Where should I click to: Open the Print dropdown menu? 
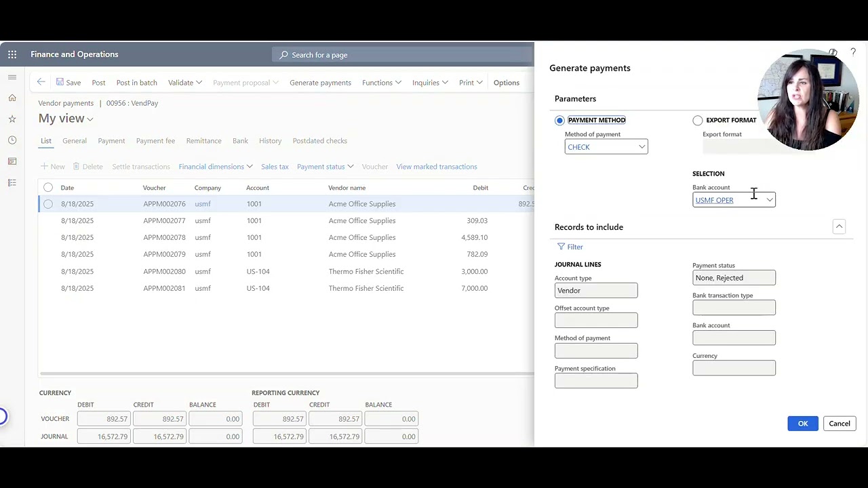coord(471,83)
